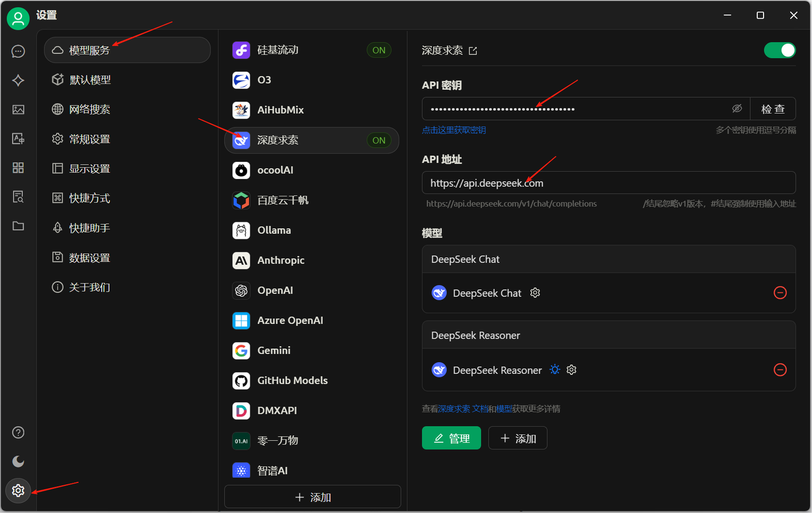Open the agents sparkle icon in sidebar

click(18, 80)
